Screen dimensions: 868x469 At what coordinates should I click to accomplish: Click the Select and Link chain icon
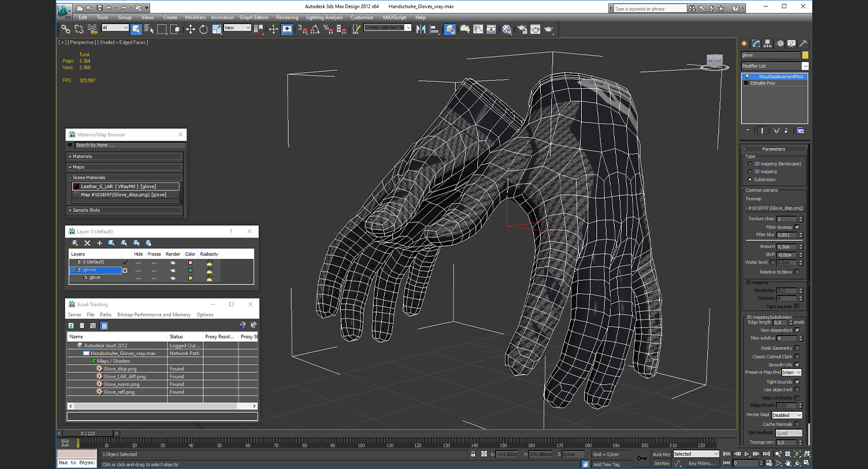coord(65,29)
